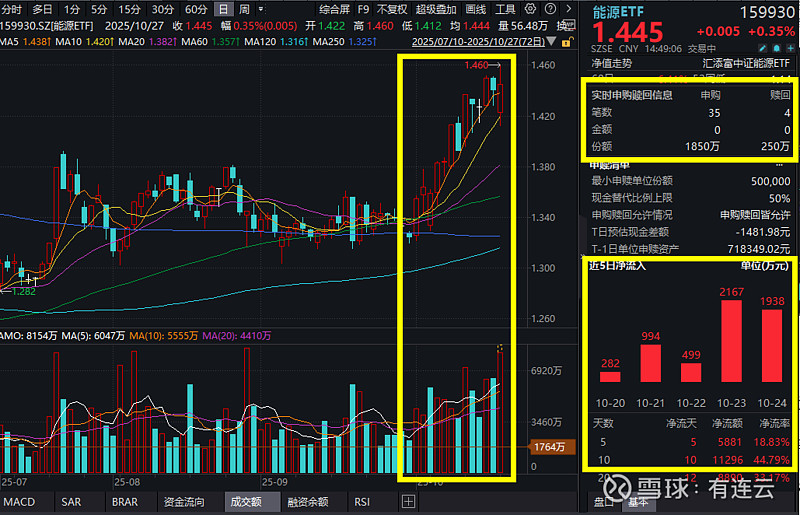
Task: Click the bell alert icon
Action: (777, 48)
